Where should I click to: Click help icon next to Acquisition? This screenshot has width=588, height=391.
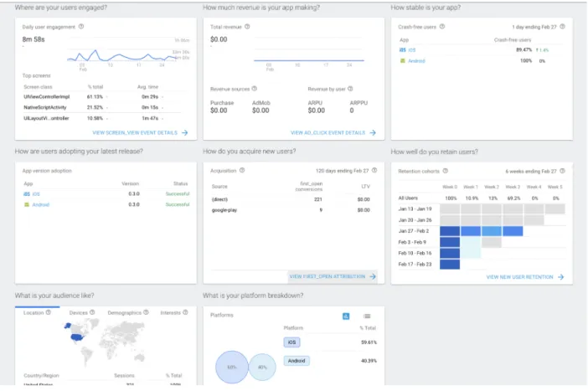242,170
